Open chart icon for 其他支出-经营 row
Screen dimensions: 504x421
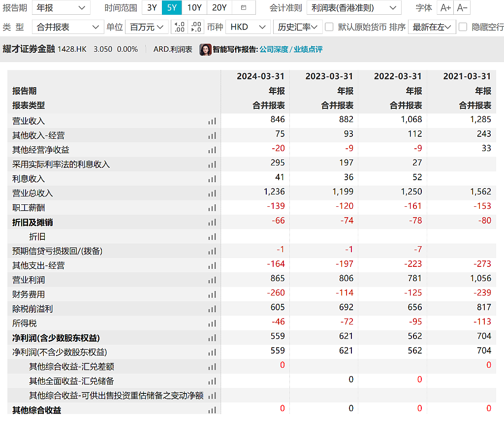[212, 266]
